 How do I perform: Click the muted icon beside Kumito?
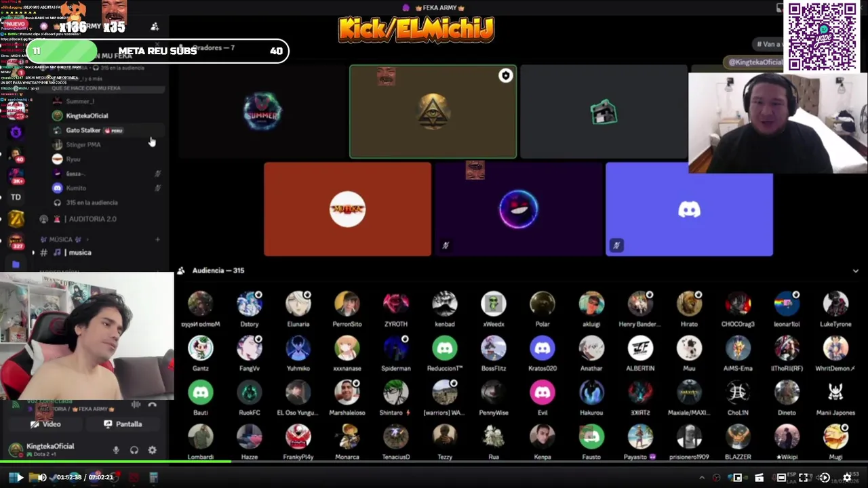157,188
